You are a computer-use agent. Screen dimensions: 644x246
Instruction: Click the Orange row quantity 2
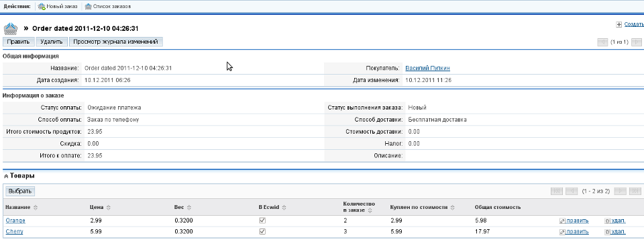[345, 221]
